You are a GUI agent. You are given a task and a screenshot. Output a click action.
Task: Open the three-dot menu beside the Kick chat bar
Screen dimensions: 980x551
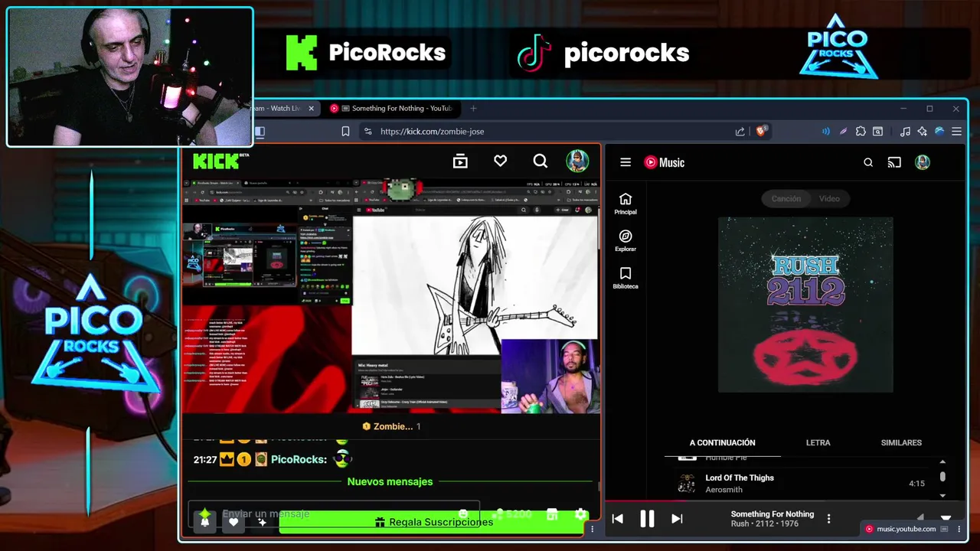click(x=592, y=529)
